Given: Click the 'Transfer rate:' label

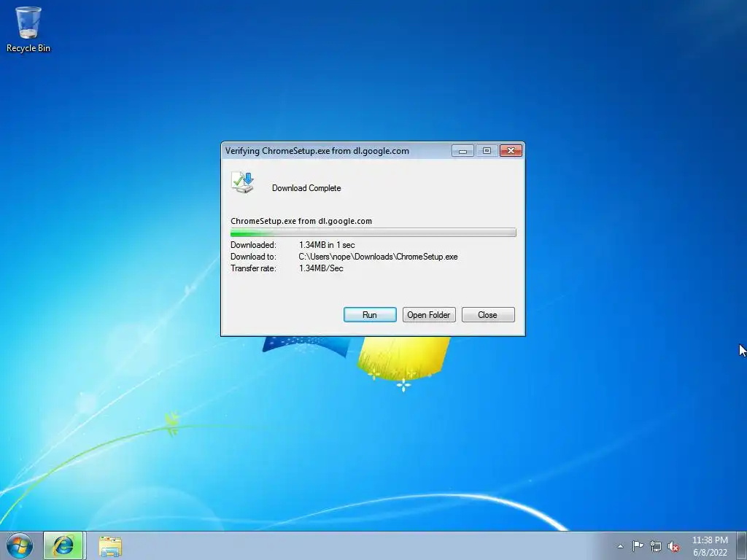Looking at the screenshot, I should click(x=253, y=268).
